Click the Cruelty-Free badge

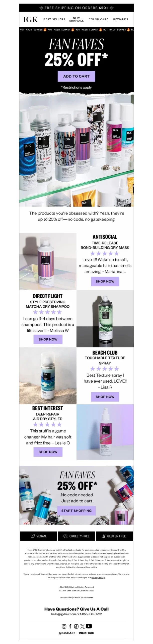(76, 536)
